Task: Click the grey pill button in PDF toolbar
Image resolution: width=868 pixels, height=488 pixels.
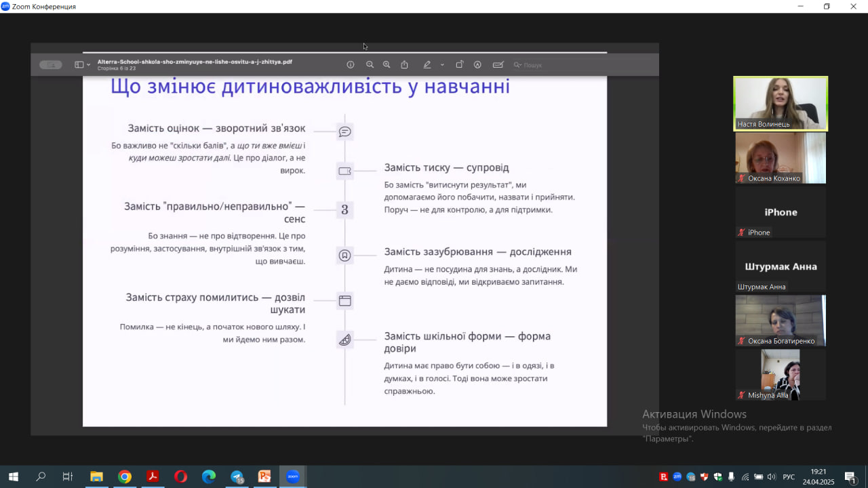Action: tap(51, 65)
